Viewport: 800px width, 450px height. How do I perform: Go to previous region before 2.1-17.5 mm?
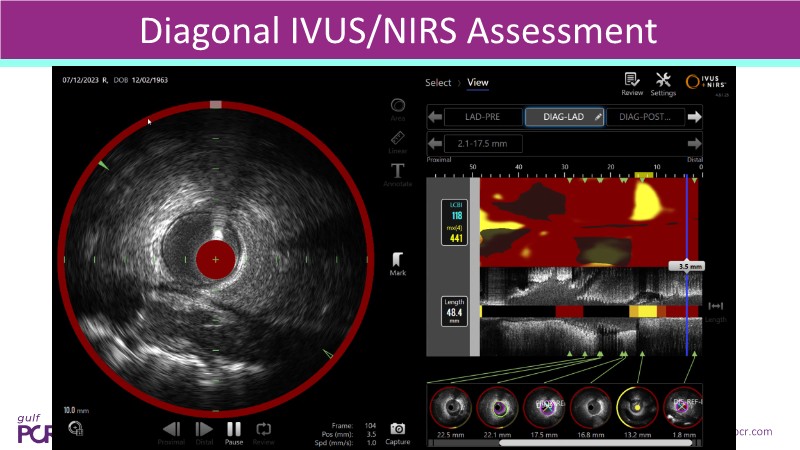click(435, 143)
